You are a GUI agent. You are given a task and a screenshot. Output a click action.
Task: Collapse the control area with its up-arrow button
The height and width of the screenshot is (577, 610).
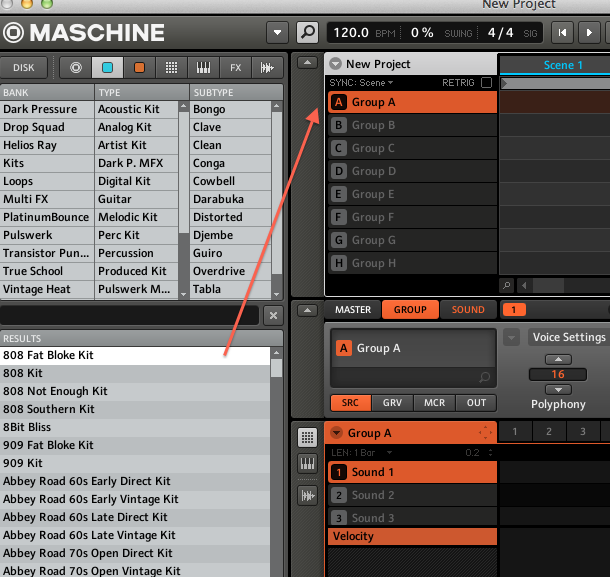307,310
